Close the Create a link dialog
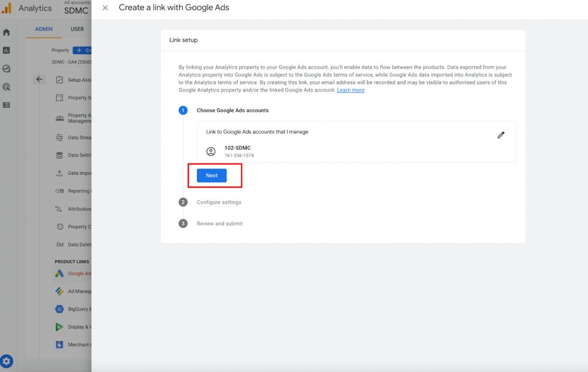Image resolution: width=588 pixels, height=372 pixels. click(x=105, y=8)
